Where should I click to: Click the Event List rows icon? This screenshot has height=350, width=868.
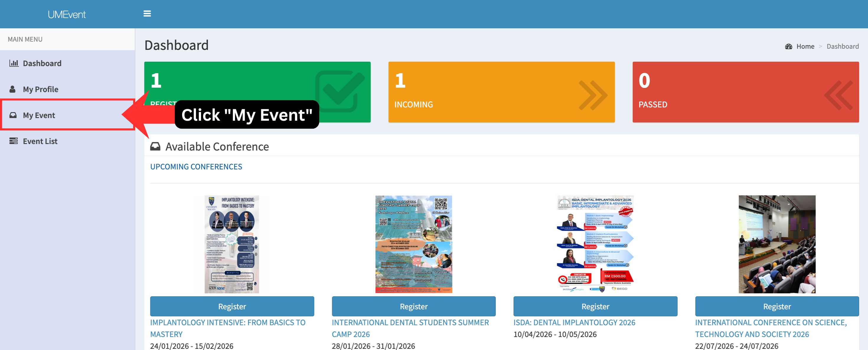[14, 141]
